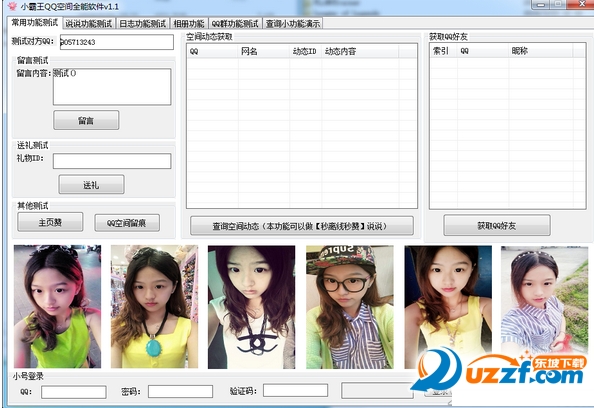
Task: Click the app icon in title bar
Action: [12, 6]
